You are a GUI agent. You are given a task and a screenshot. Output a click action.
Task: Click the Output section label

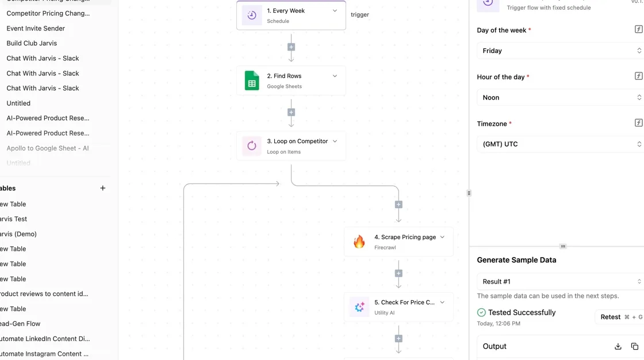coord(494,346)
